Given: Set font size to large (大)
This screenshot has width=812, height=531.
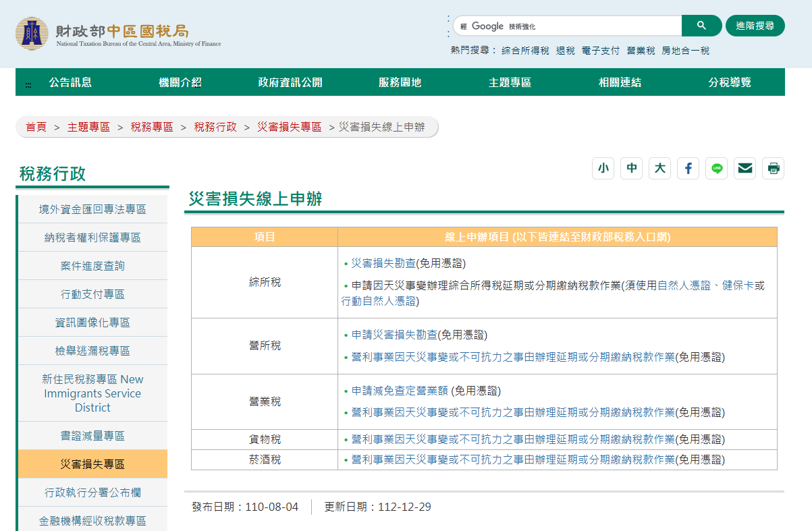Looking at the screenshot, I should point(659,168).
